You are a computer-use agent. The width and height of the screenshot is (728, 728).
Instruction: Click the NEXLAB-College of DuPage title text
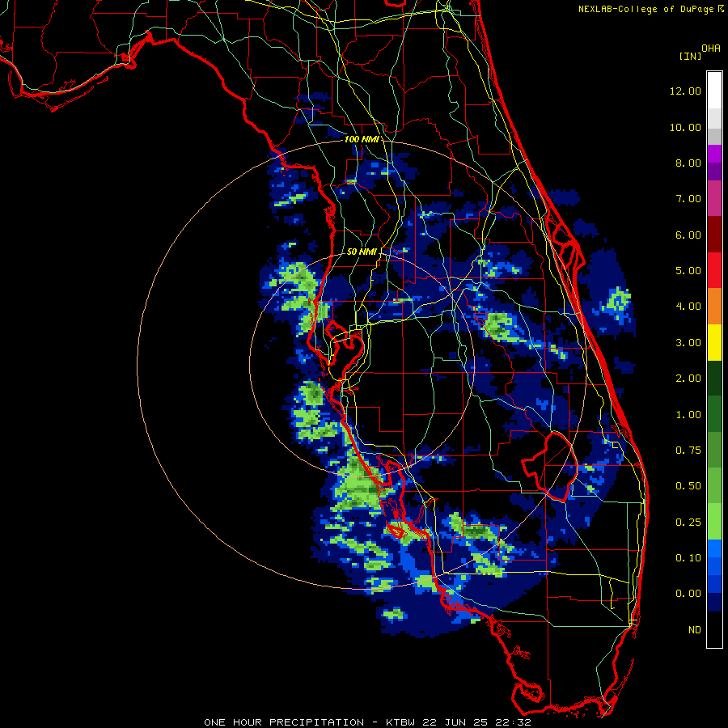(x=645, y=9)
